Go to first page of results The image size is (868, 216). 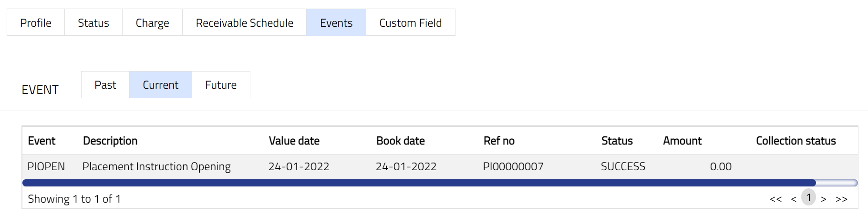(x=775, y=199)
